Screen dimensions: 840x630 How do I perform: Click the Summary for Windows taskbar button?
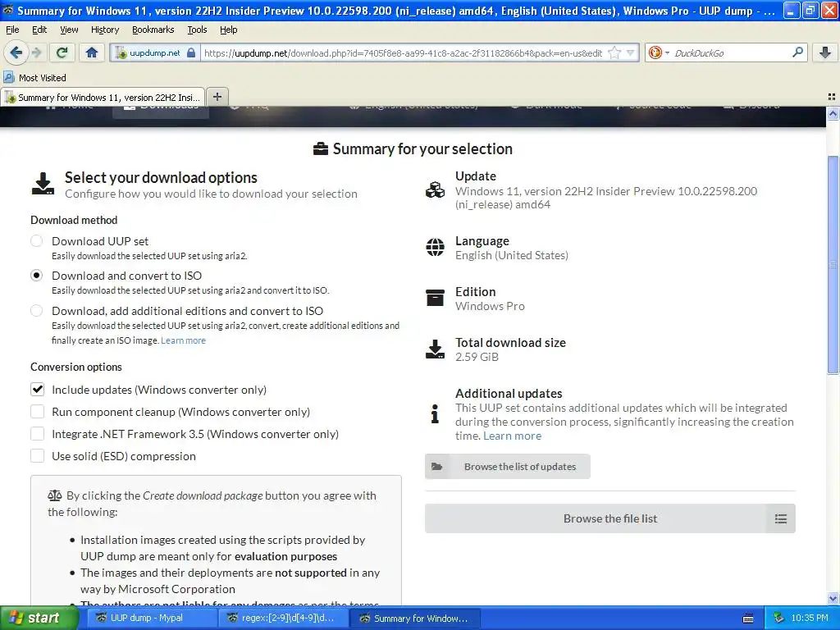click(x=414, y=619)
